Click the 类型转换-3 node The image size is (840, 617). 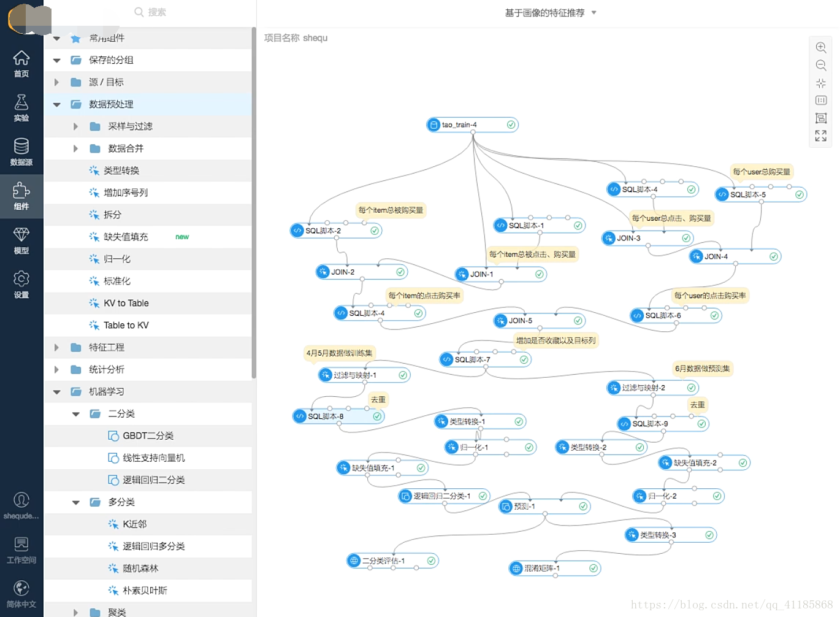(x=671, y=535)
